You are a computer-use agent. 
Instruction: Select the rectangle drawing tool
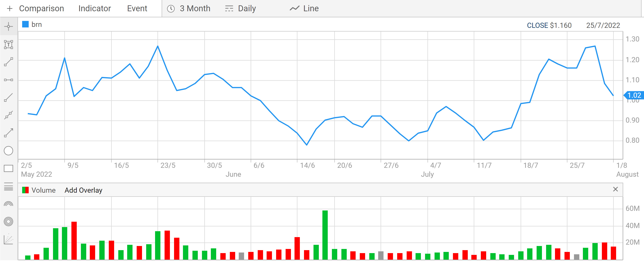click(x=9, y=168)
